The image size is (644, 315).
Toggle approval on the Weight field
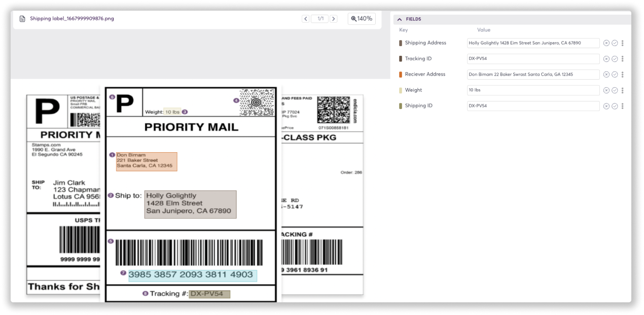pyautogui.click(x=614, y=90)
